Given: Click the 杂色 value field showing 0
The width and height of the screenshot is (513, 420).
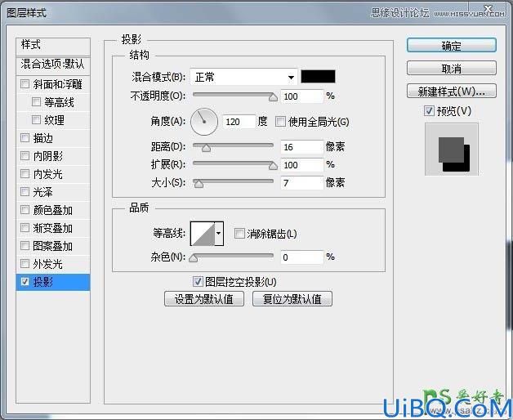Looking at the screenshot, I should 302,257.
